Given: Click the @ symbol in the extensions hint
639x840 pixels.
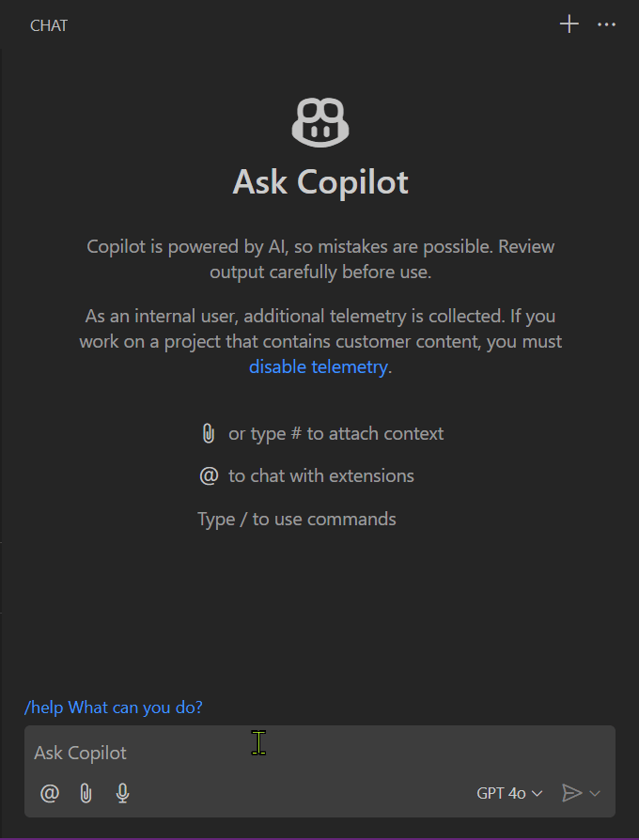Looking at the screenshot, I should 209,475.
